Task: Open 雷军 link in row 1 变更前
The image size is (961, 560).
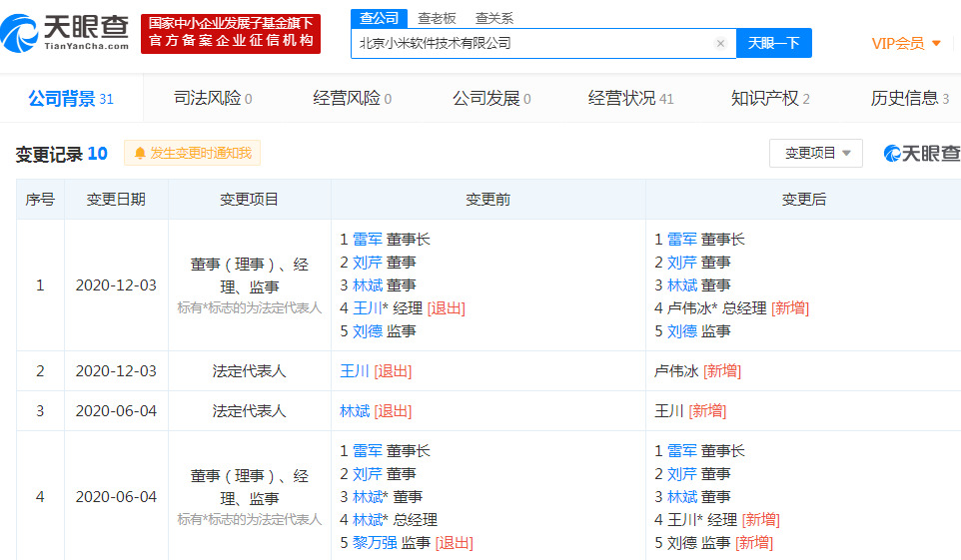Action: [367, 240]
